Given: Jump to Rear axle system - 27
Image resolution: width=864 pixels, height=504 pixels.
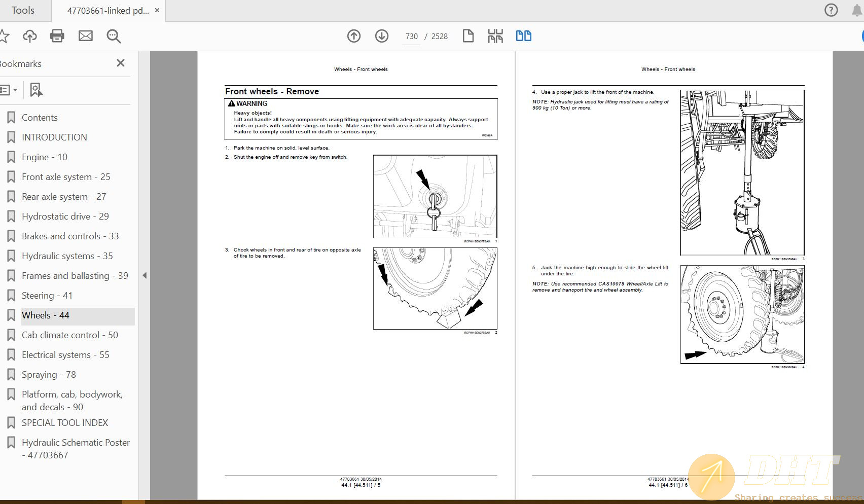Looking at the screenshot, I should (x=64, y=197).
